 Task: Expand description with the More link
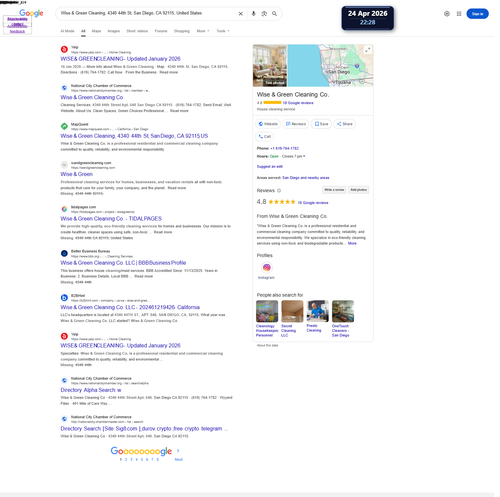pyautogui.click(x=352, y=243)
